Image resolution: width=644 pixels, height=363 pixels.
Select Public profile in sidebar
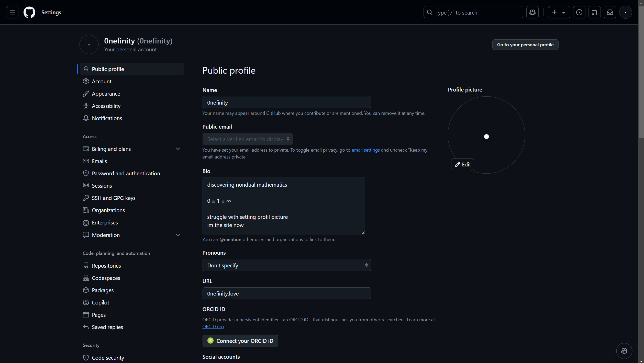[x=132, y=69]
